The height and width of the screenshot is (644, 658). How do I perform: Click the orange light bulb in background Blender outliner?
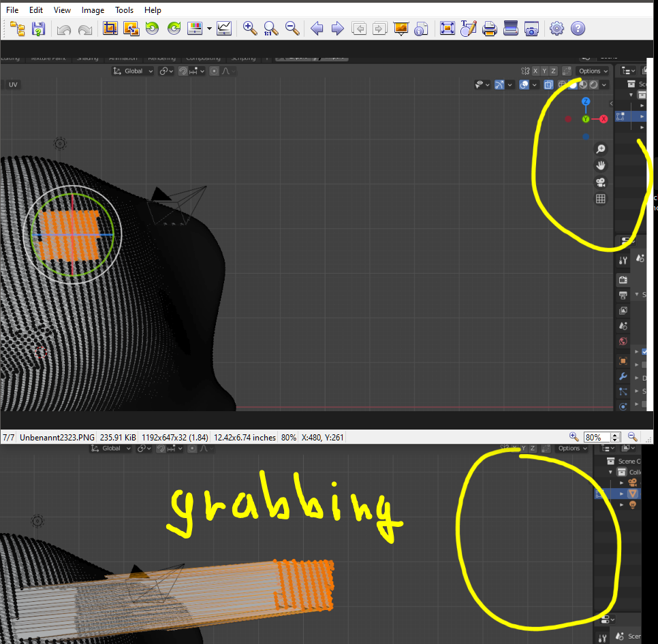click(632, 505)
